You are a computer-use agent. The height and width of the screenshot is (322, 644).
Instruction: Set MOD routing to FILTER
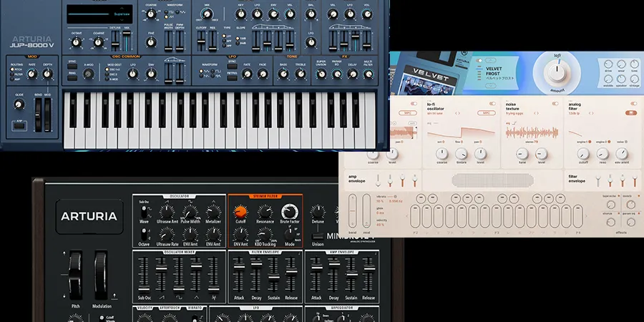[12, 74]
